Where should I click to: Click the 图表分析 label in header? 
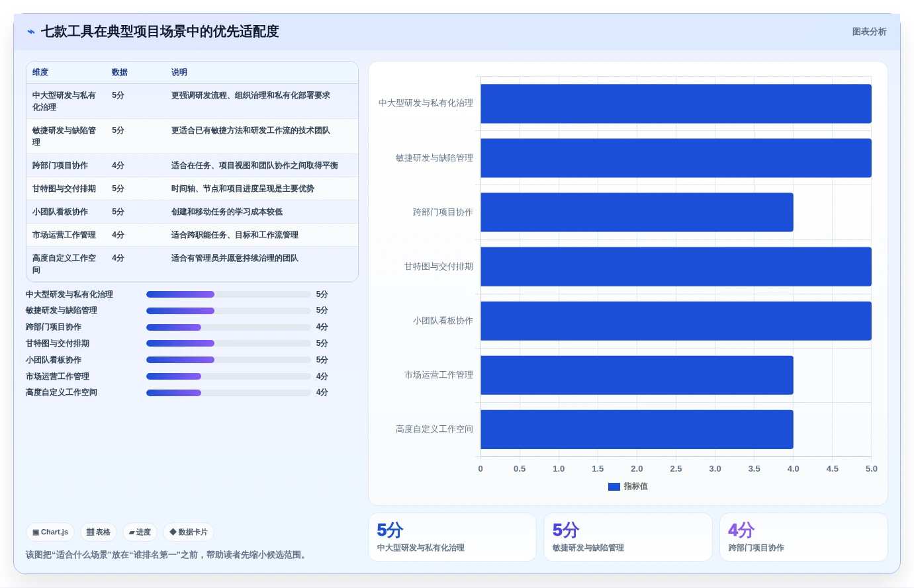click(x=869, y=32)
